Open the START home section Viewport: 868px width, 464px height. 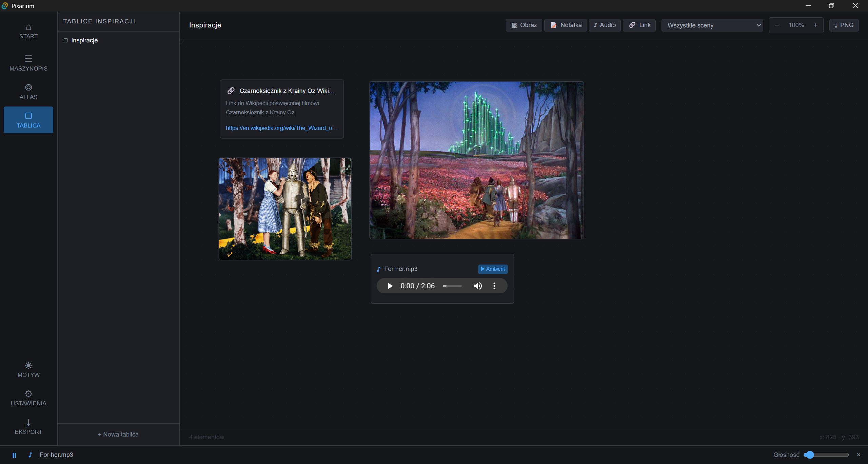pyautogui.click(x=28, y=32)
